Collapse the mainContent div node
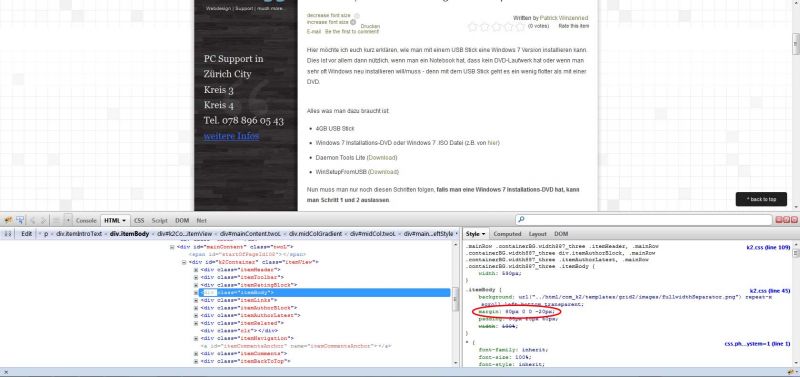 (x=172, y=247)
